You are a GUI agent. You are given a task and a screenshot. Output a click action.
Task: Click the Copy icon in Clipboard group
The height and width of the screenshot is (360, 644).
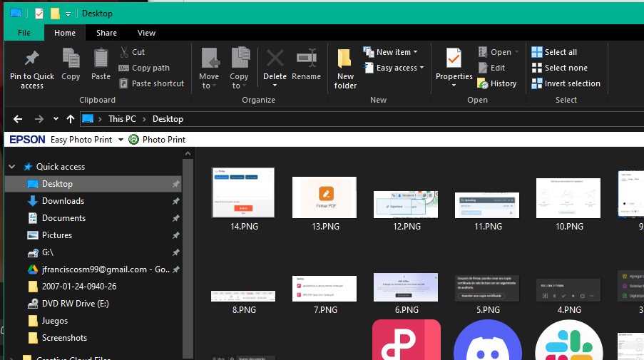click(71, 58)
